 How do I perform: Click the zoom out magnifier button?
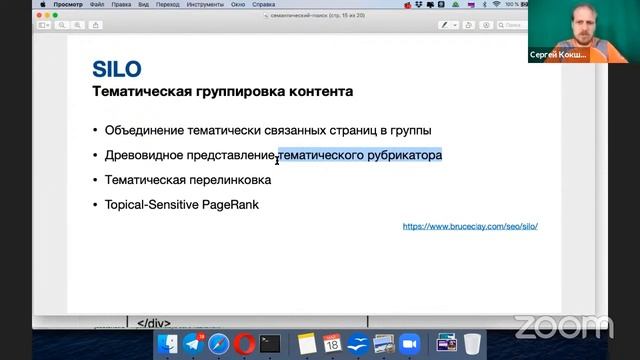[62, 25]
